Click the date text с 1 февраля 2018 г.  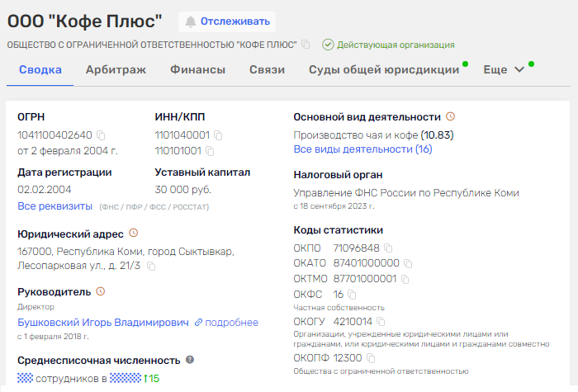point(53,337)
